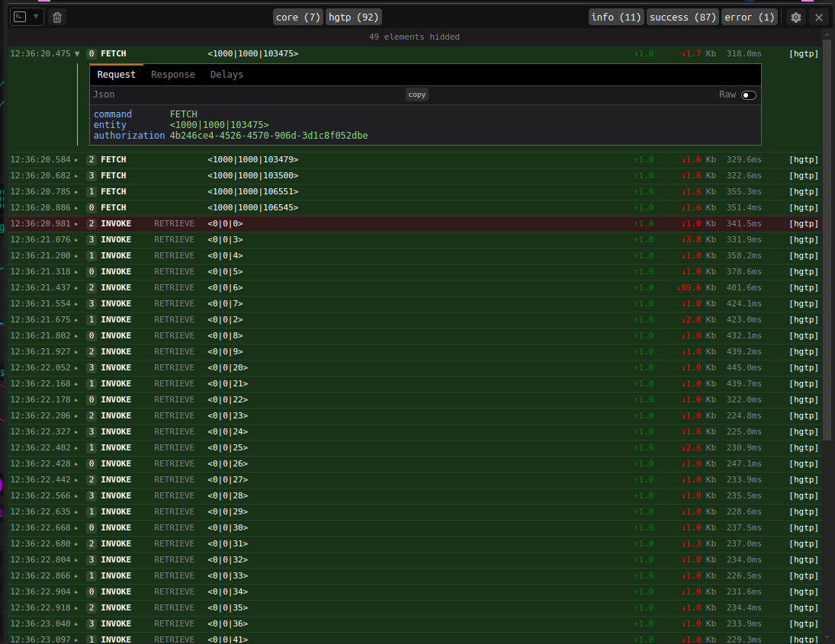
Task: Filter by core (7) channel
Action: 297,17
